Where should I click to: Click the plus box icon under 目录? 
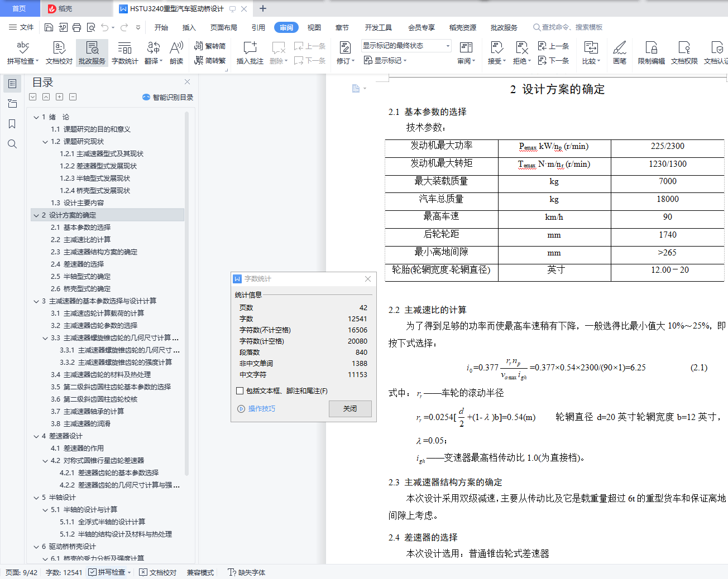[x=60, y=97]
